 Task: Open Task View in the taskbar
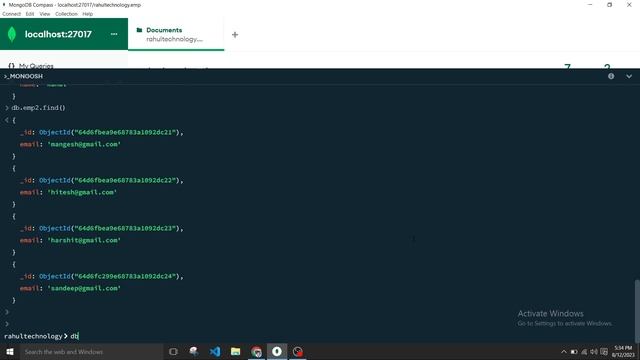(x=173, y=351)
